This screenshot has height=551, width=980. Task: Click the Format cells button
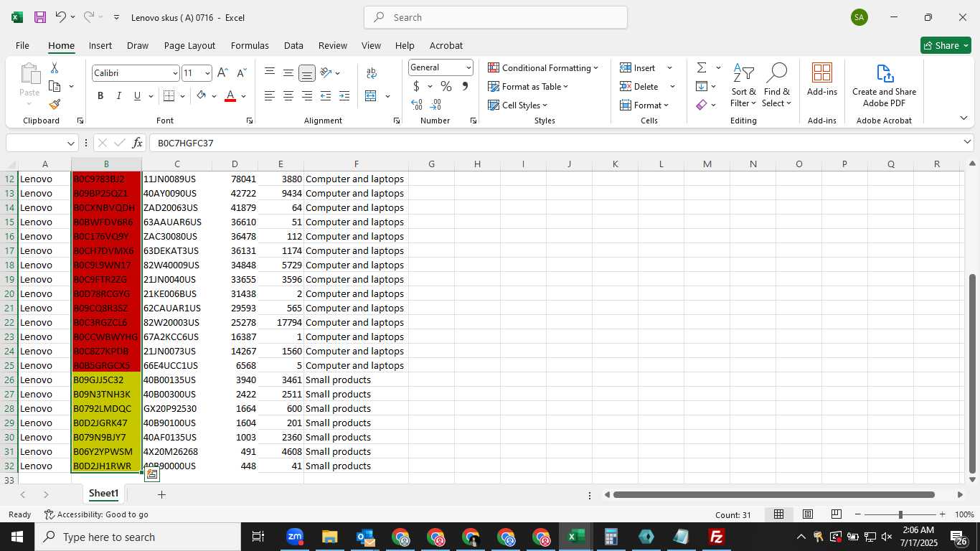pyautogui.click(x=644, y=105)
